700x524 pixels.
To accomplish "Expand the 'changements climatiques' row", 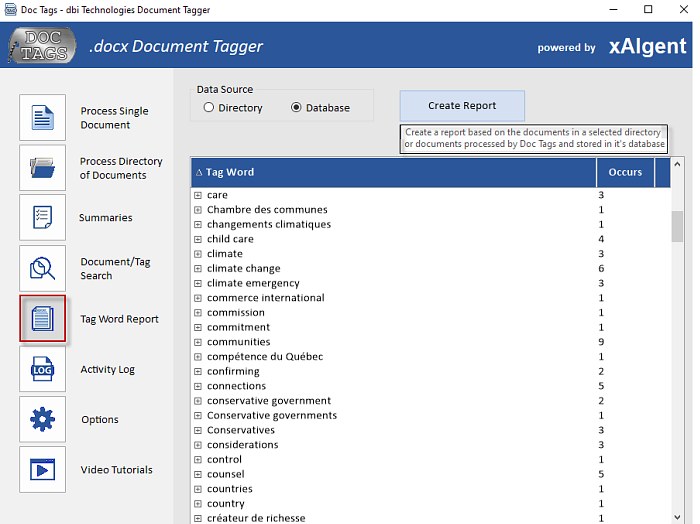I will click(198, 225).
